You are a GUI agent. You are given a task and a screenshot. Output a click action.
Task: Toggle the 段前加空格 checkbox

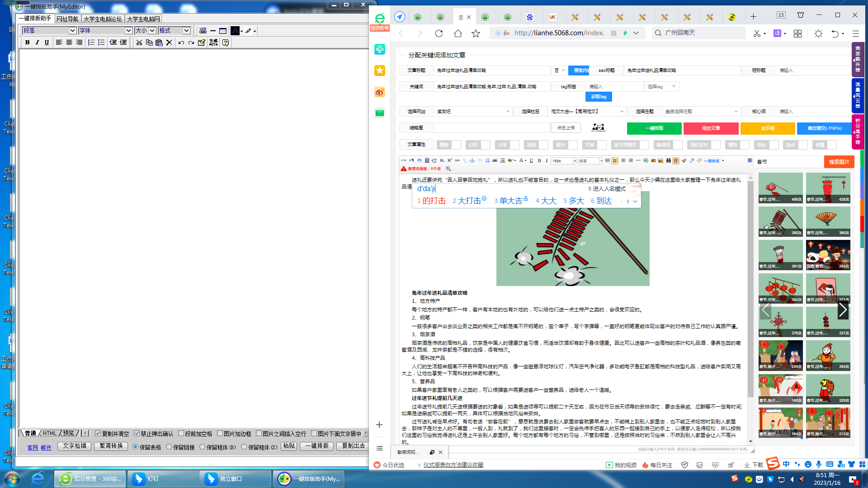[181, 433]
